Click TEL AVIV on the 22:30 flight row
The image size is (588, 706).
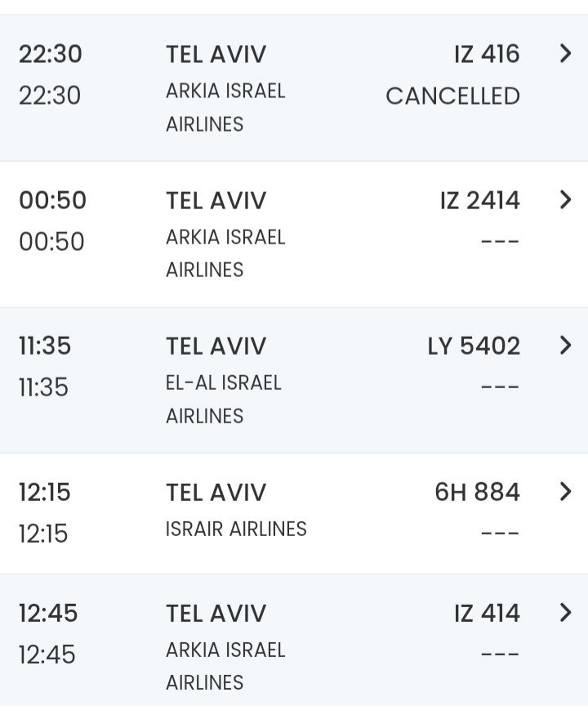216,54
